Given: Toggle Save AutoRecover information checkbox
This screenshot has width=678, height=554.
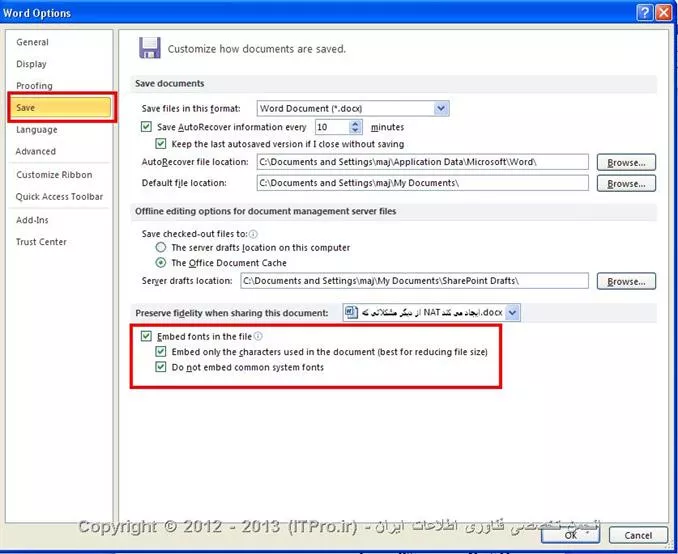Looking at the screenshot, I should click(146, 127).
